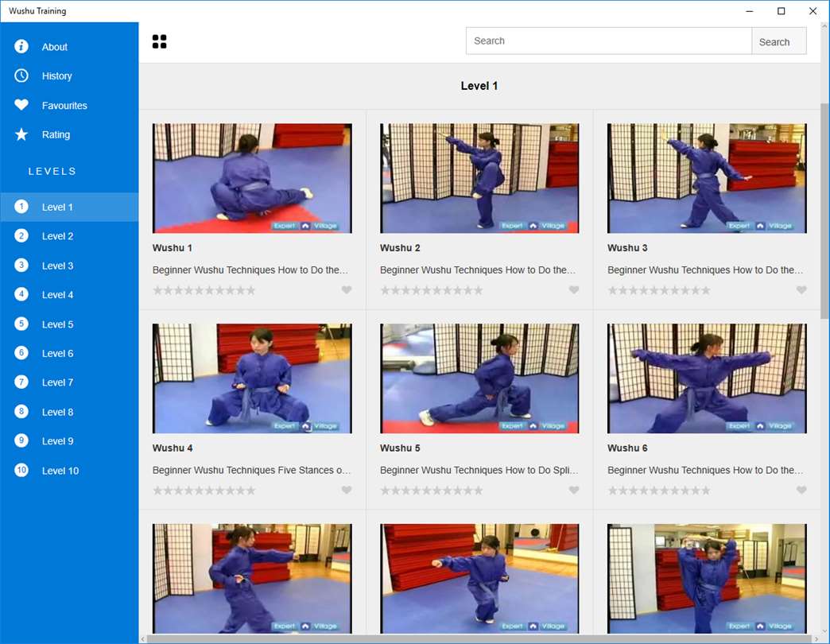This screenshot has height=644, width=830.
Task: Select Level 3 label in sidebar
Action: point(57,266)
